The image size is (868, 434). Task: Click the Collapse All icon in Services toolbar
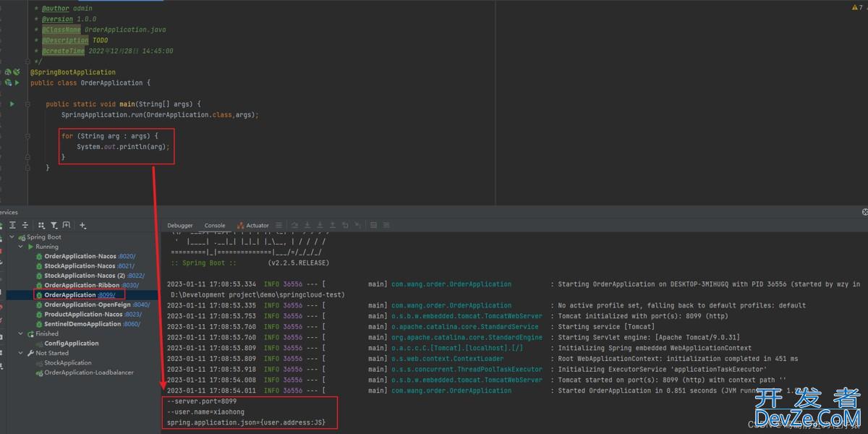tap(25, 226)
